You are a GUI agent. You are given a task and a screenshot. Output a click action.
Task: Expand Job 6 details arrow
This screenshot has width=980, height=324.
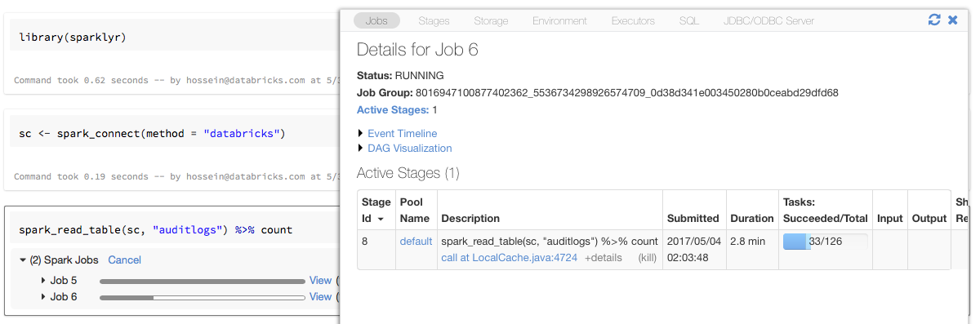[43, 297]
